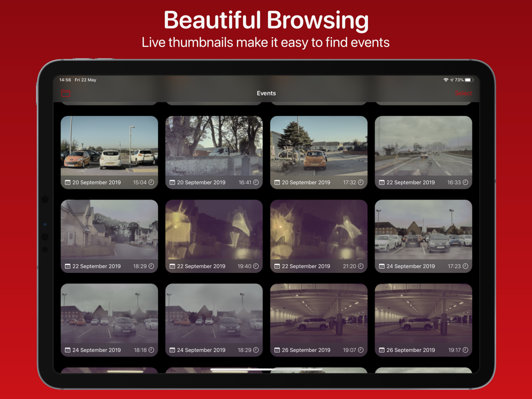Click clock icon next to 18:18
Screen dimensions: 532x399
(x=151, y=350)
